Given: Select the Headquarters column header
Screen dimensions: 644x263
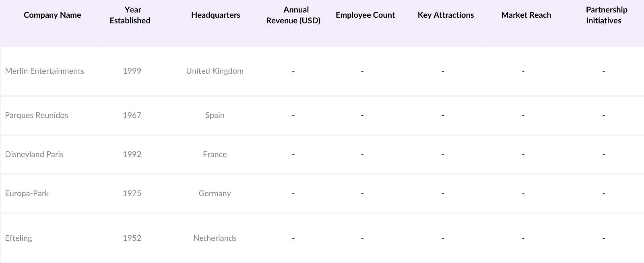Looking at the screenshot, I should coord(215,15).
